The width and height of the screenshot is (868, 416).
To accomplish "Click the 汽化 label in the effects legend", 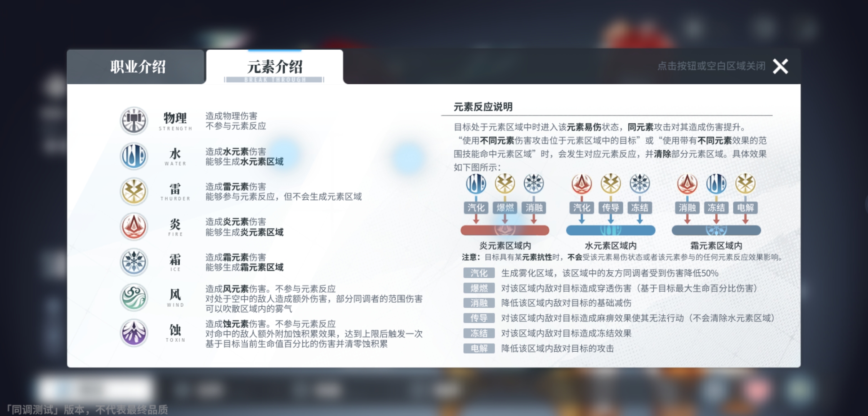I will pos(479,273).
